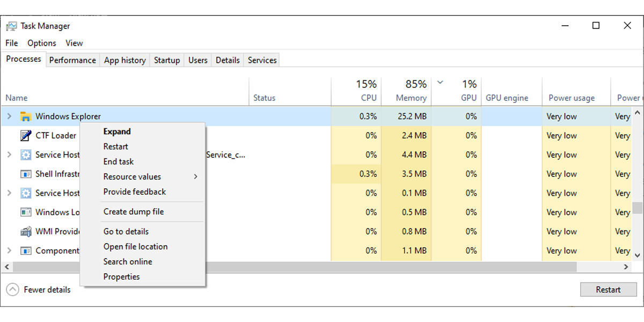
Task: Select Open file location menu entry
Action: pyautogui.click(x=135, y=246)
